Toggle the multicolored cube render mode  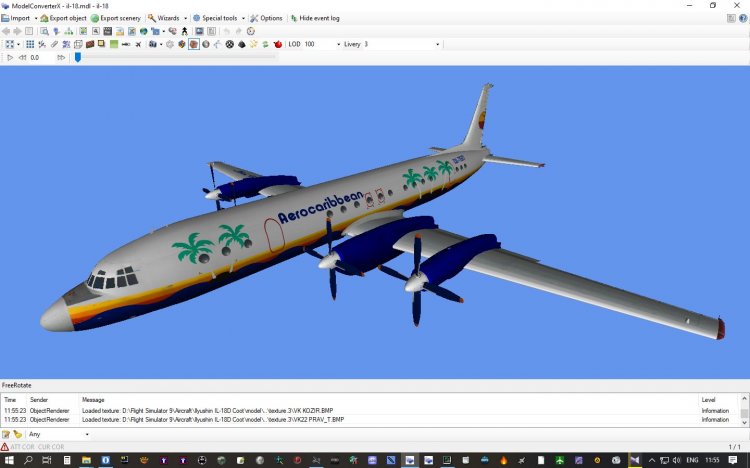click(182, 44)
